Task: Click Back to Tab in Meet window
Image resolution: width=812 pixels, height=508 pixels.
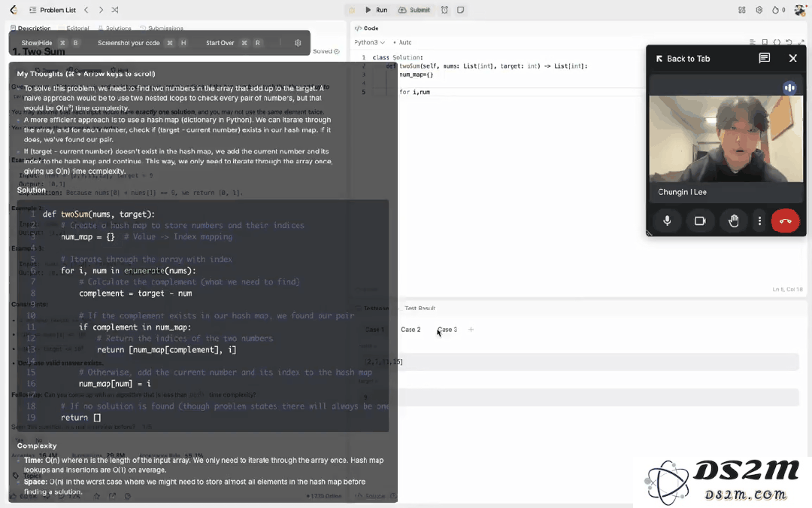Action: [683, 59]
